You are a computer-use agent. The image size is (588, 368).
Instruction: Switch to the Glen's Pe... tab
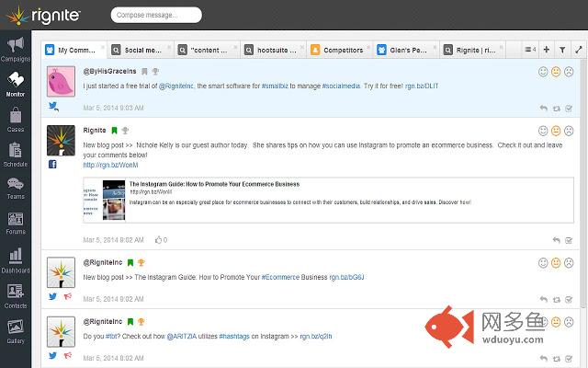click(x=406, y=50)
